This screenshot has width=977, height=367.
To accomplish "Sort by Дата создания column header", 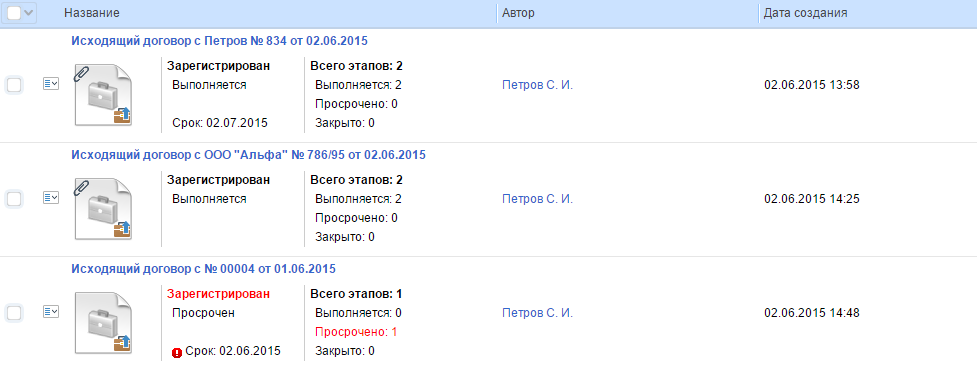I will pyautogui.click(x=805, y=13).
